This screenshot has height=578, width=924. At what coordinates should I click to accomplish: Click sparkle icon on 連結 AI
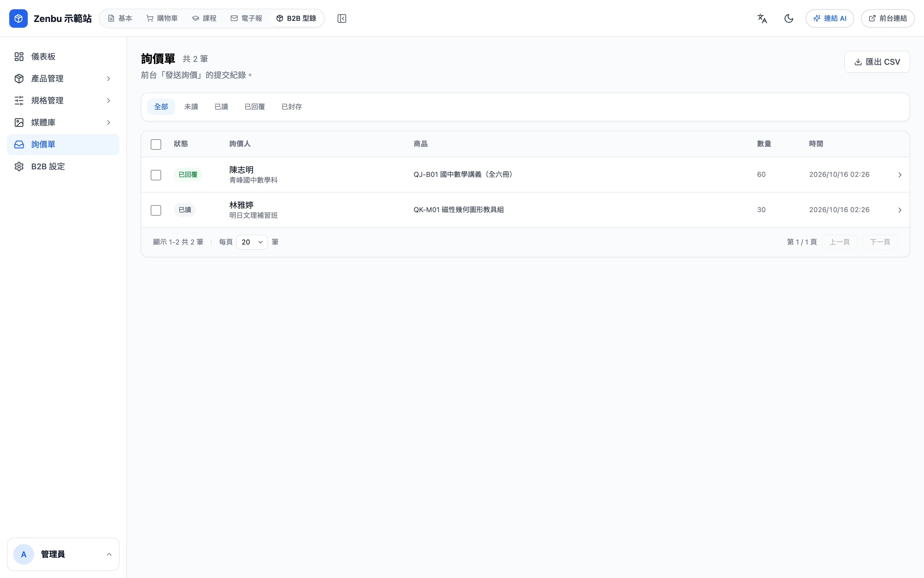(x=817, y=18)
